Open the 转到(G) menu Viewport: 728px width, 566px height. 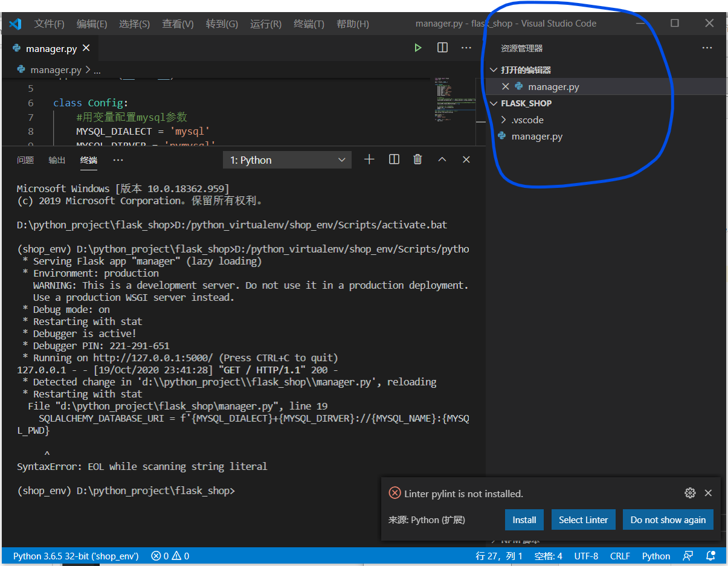(x=222, y=24)
